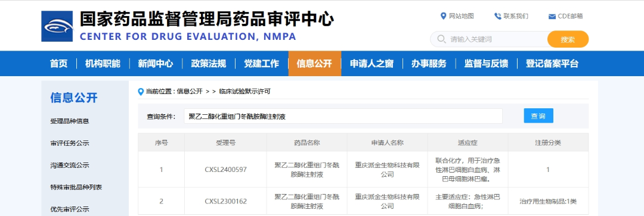The width and height of the screenshot is (644, 216).
Task: Select 优先审评公示 in the sidebar
Action: click(70, 209)
